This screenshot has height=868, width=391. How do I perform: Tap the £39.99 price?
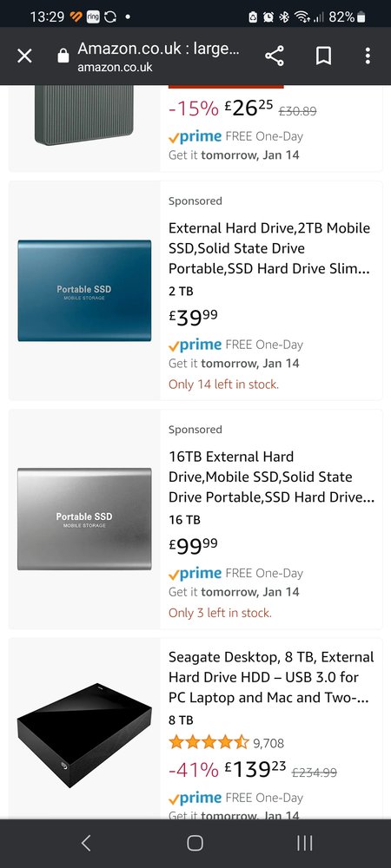pyautogui.click(x=193, y=318)
